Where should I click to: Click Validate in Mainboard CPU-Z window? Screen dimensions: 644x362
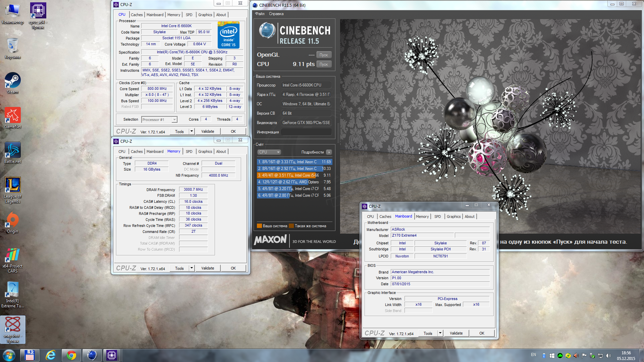(x=456, y=333)
